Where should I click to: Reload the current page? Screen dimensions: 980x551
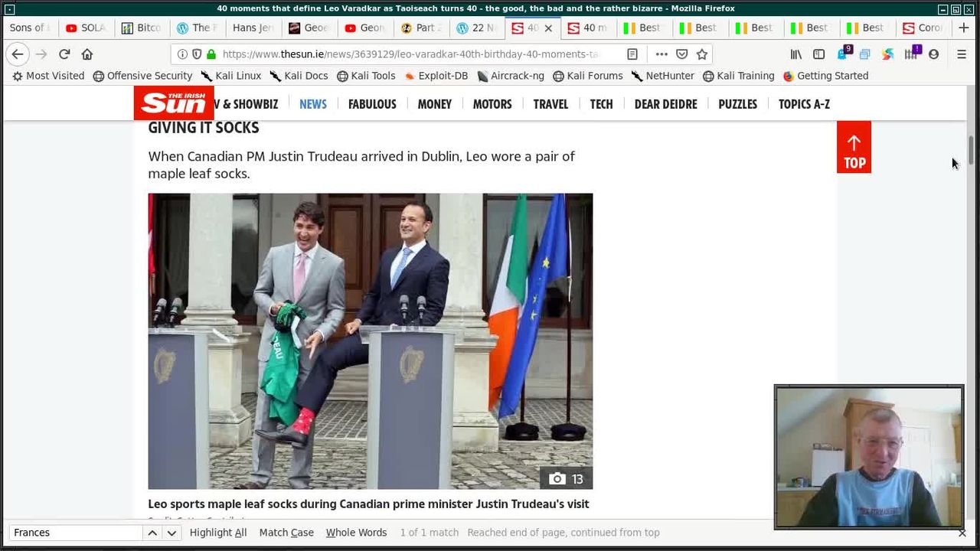64,54
